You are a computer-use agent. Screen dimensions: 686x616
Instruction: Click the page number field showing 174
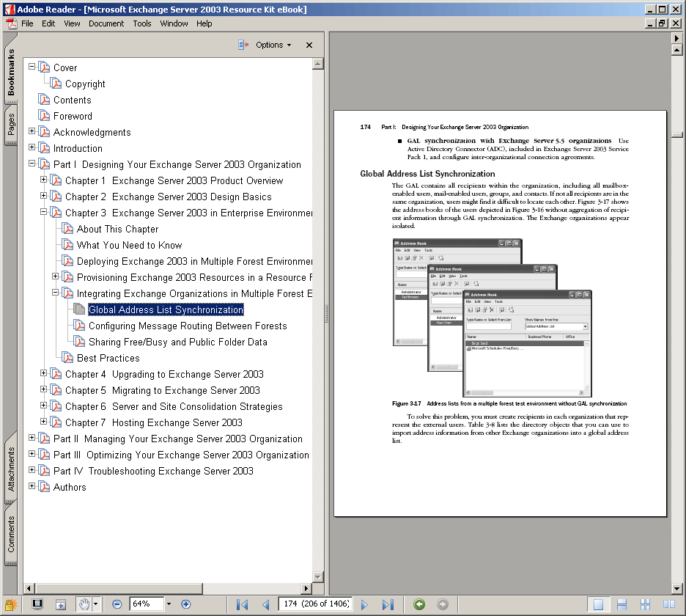point(315,604)
